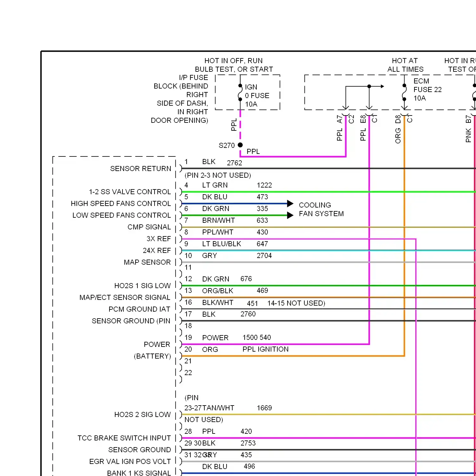Click circuit number "420"
476x476 pixels.
(x=246, y=431)
